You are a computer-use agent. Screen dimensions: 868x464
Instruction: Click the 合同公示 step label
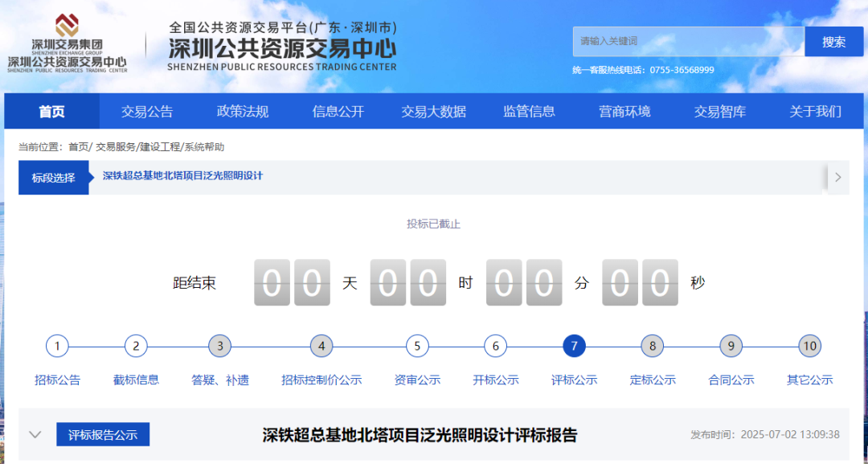731,380
